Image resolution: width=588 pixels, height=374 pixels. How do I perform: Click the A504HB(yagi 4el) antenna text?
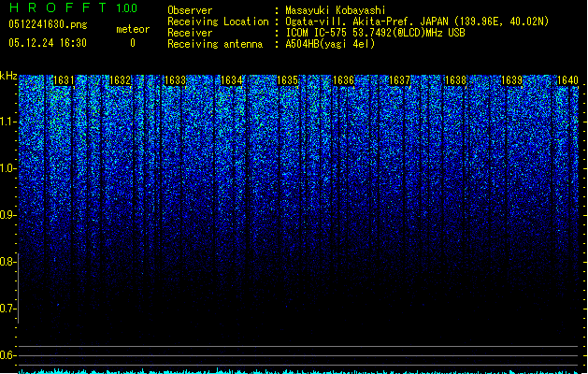pyautogui.click(x=330, y=44)
